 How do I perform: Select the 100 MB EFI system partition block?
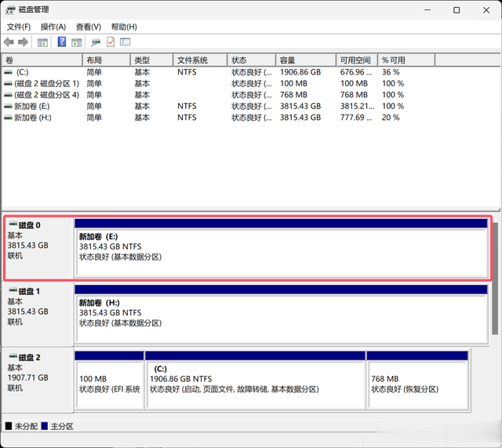point(109,380)
